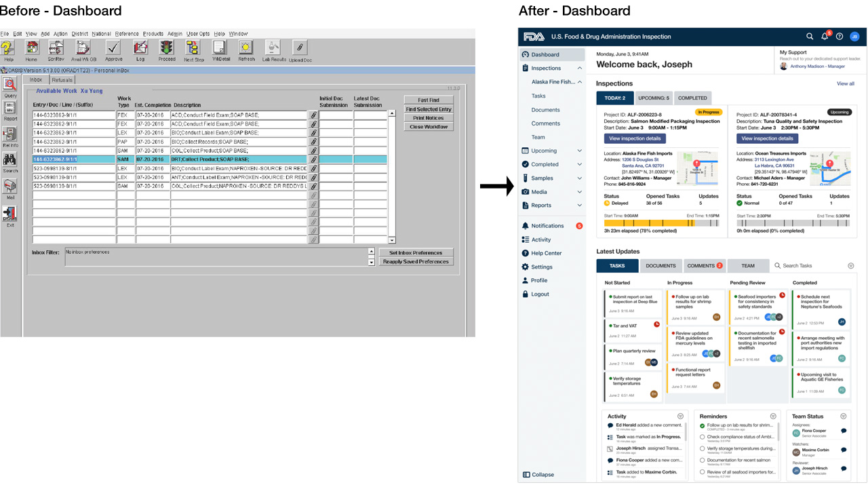Viewport: 868px width, 485px height.
Task: Click the filter icon in the Activity panel
Action: [680, 416]
